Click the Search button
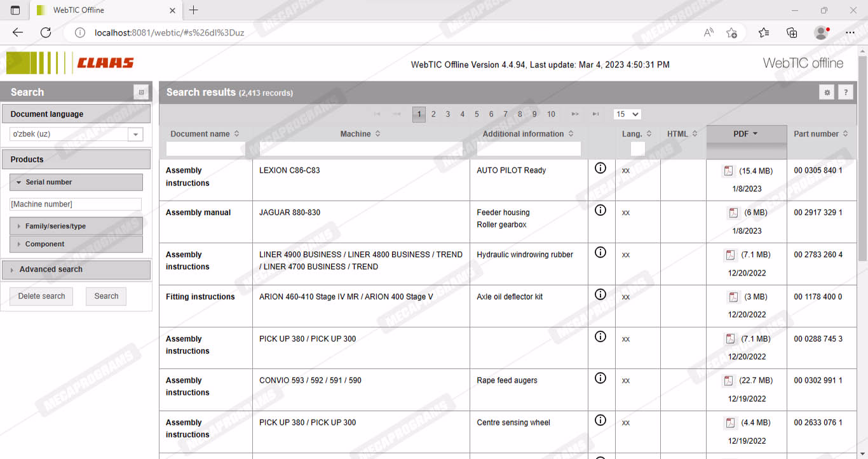The width and height of the screenshot is (868, 459). 106,296
